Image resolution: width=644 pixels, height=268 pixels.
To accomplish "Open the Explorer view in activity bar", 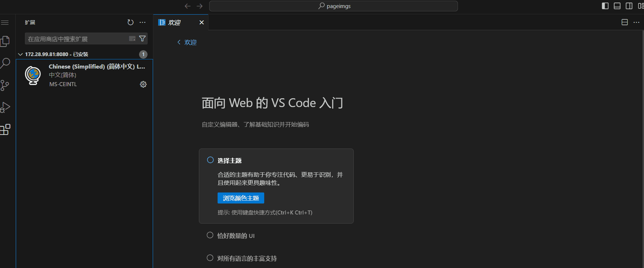I will (x=5, y=41).
